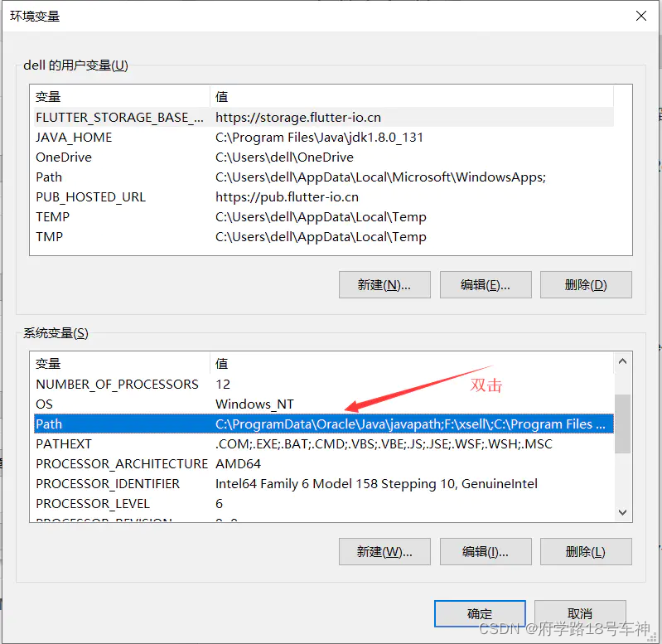The width and height of the screenshot is (662, 644).
Task: Click value Windows_NT
Action: [x=254, y=404]
